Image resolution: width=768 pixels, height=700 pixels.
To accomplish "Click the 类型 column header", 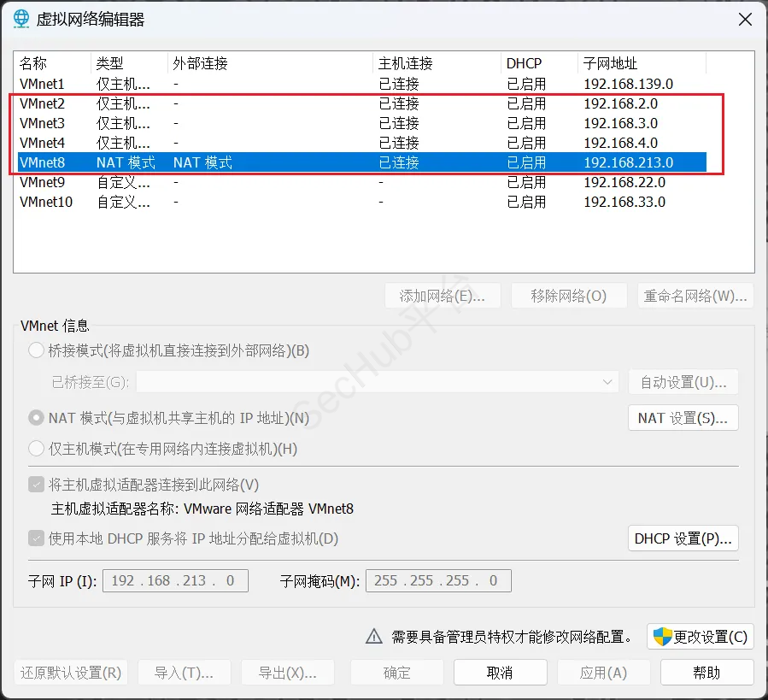I will point(129,63).
